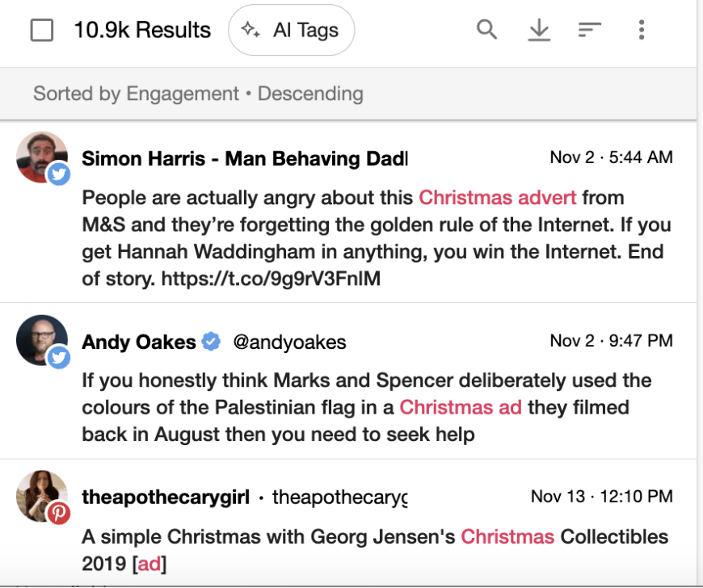Open Simon Harris's profile avatar
The image size is (703, 588).
tap(42, 157)
